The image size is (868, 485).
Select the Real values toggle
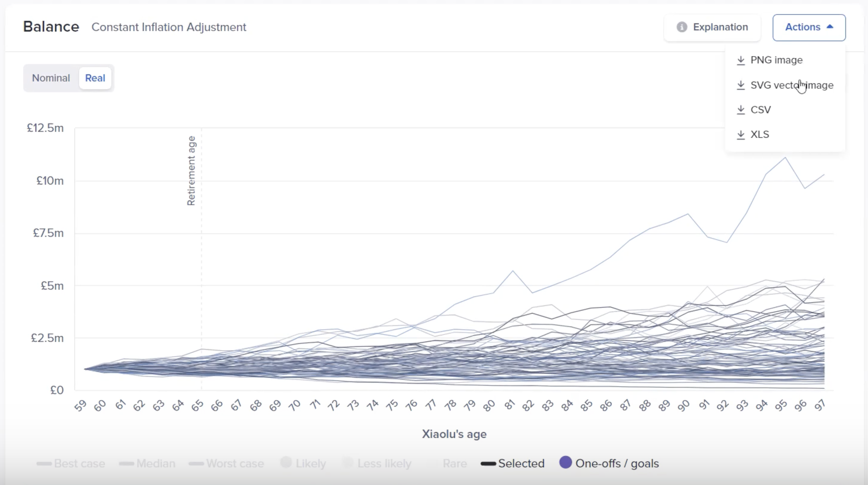click(x=95, y=78)
